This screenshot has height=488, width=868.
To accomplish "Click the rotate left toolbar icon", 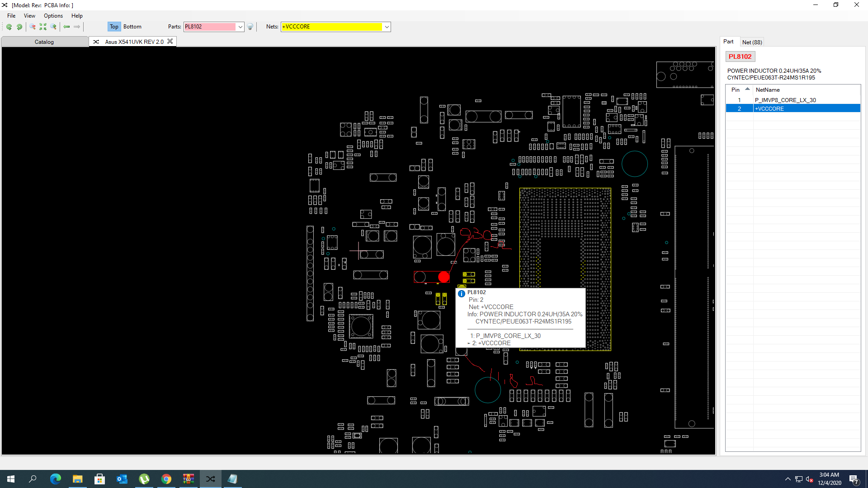I will 9,27.
